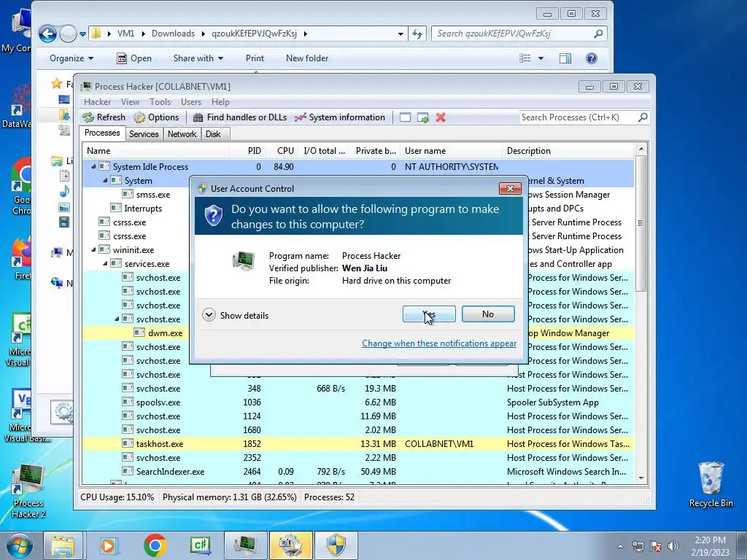Collapse the System Idle Process node

point(93,167)
